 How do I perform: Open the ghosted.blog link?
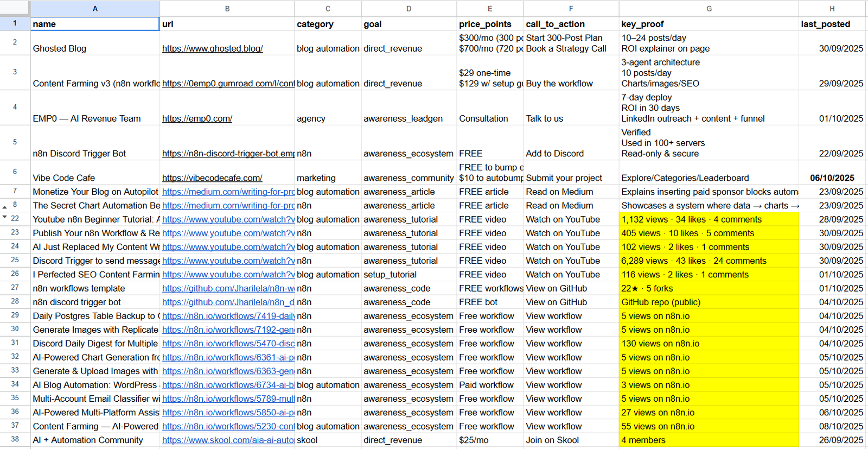tap(212, 48)
